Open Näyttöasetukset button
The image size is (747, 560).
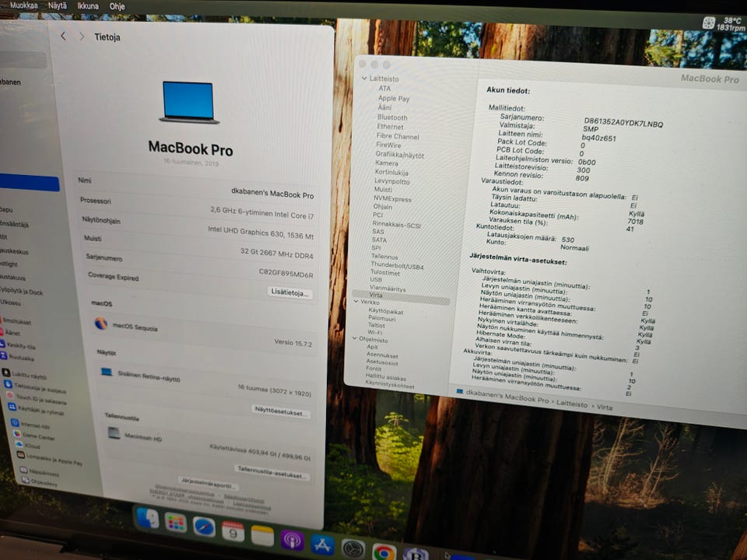click(281, 411)
